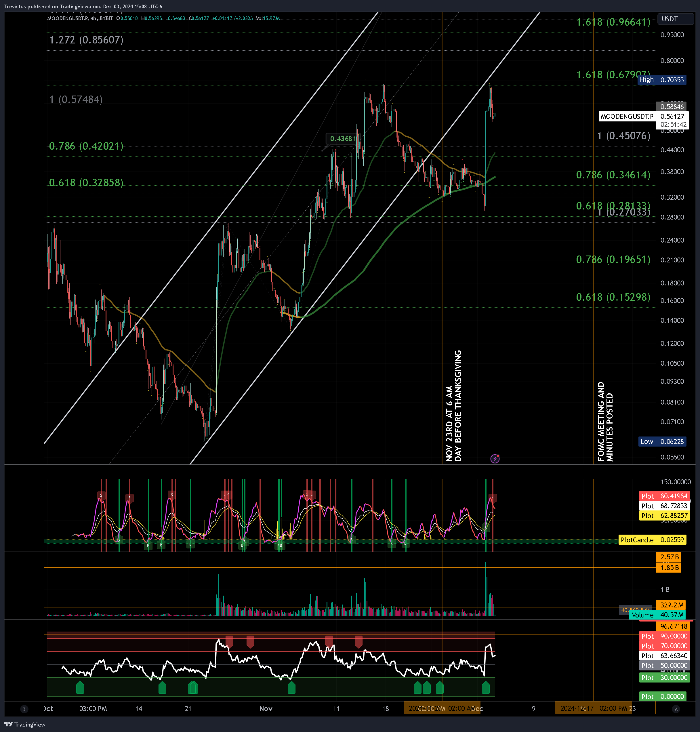
Task: Click the 1.85 B volume scale label
Action: click(x=669, y=568)
